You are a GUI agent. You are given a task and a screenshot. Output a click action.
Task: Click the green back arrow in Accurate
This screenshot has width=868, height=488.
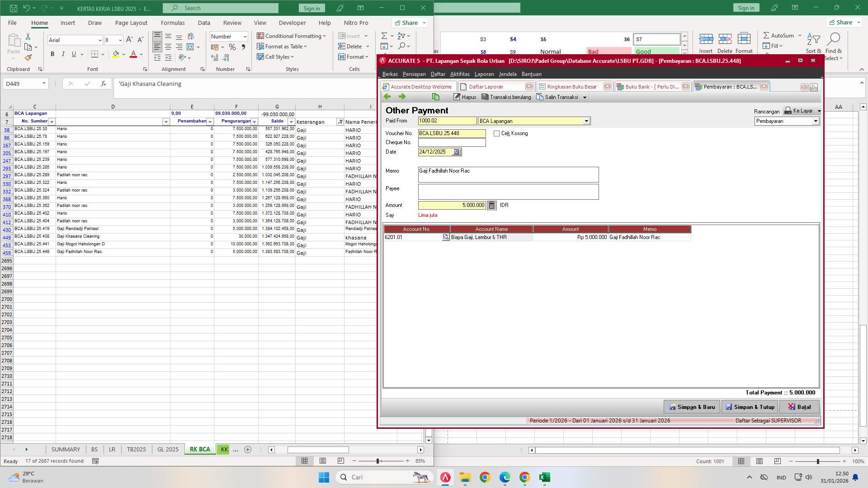click(x=387, y=97)
